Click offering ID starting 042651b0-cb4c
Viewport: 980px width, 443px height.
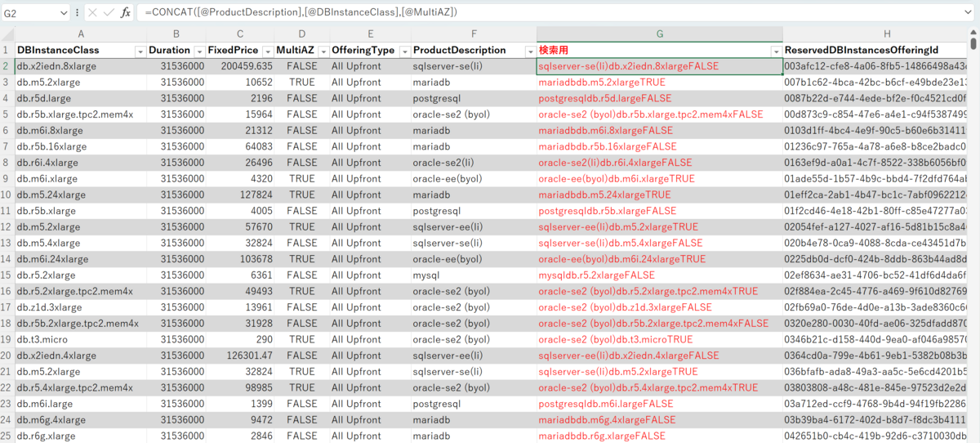click(x=875, y=436)
